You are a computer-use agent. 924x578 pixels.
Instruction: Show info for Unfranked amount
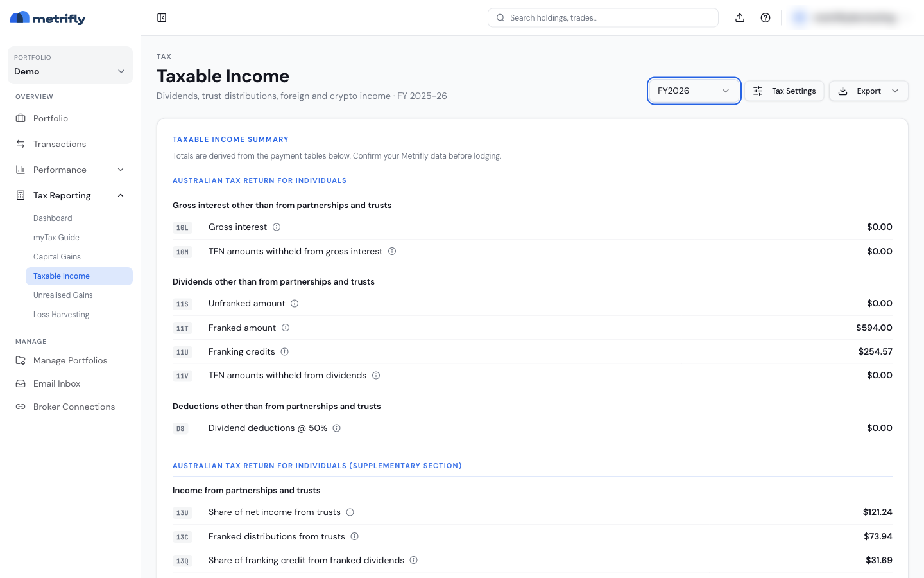pos(295,304)
